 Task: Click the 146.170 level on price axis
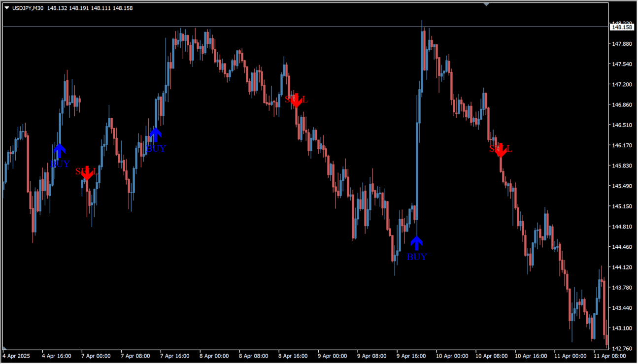(x=622, y=145)
